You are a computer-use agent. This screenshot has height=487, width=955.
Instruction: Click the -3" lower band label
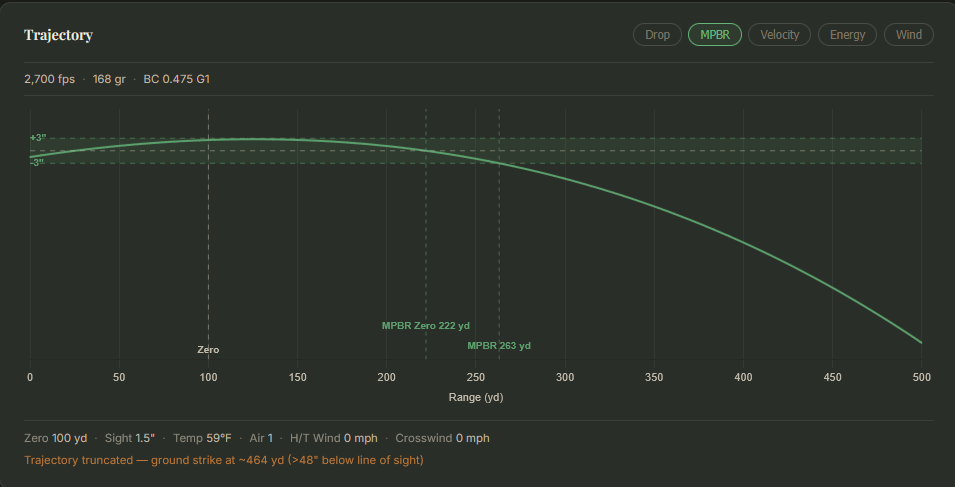[37, 163]
